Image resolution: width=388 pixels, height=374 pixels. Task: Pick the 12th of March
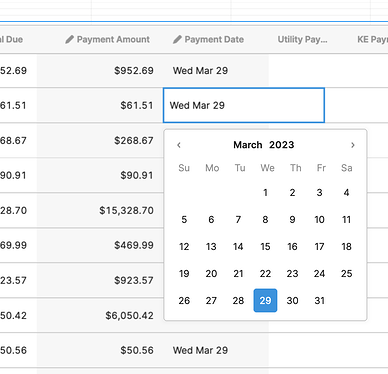[184, 247]
